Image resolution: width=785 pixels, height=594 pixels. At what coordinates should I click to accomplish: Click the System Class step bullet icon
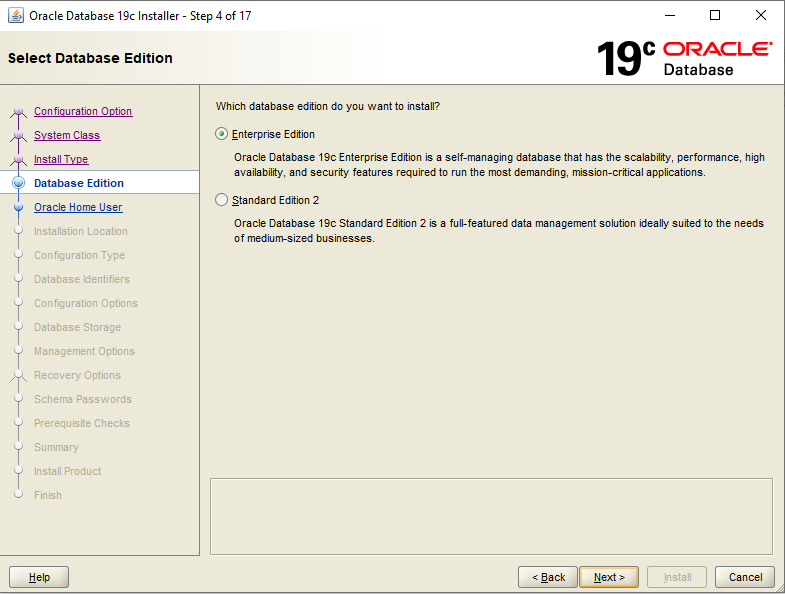19,135
